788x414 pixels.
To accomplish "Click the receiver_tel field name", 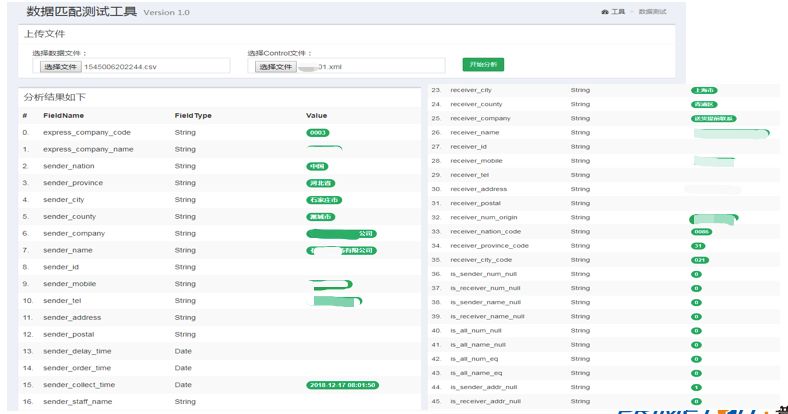I will click(469, 175).
